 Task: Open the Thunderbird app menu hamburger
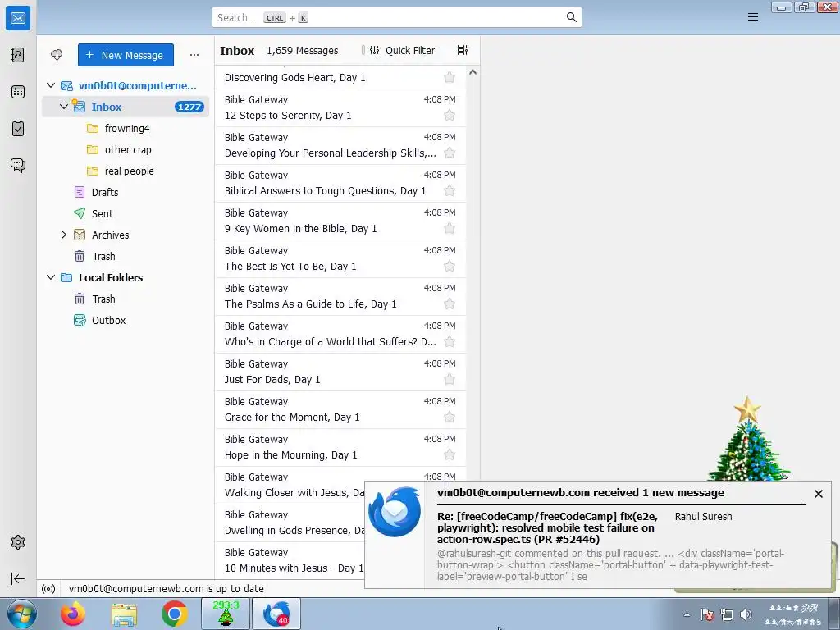[753, 17]
